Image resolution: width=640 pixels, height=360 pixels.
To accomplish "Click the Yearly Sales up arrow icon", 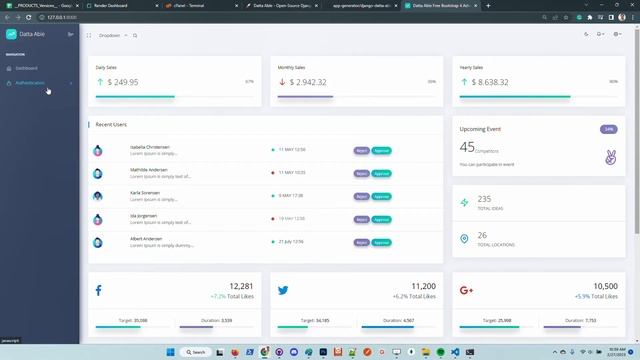I will click(x=464, y=82).
